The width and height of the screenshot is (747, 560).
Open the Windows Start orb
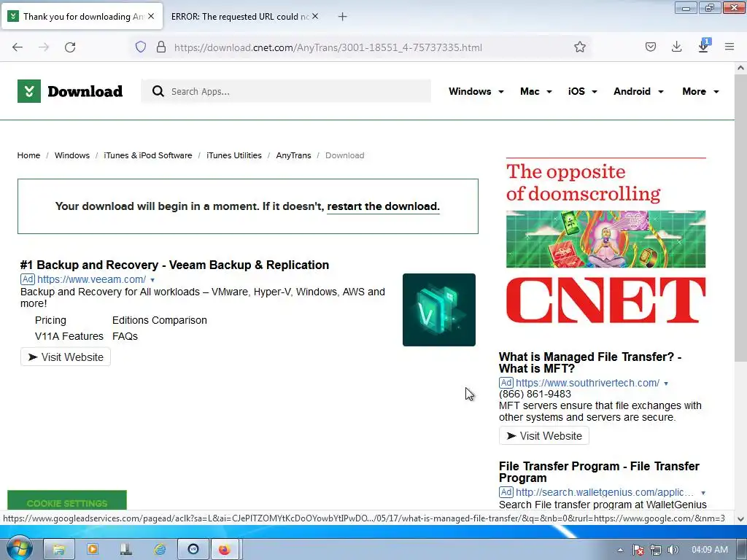point(19,548)
